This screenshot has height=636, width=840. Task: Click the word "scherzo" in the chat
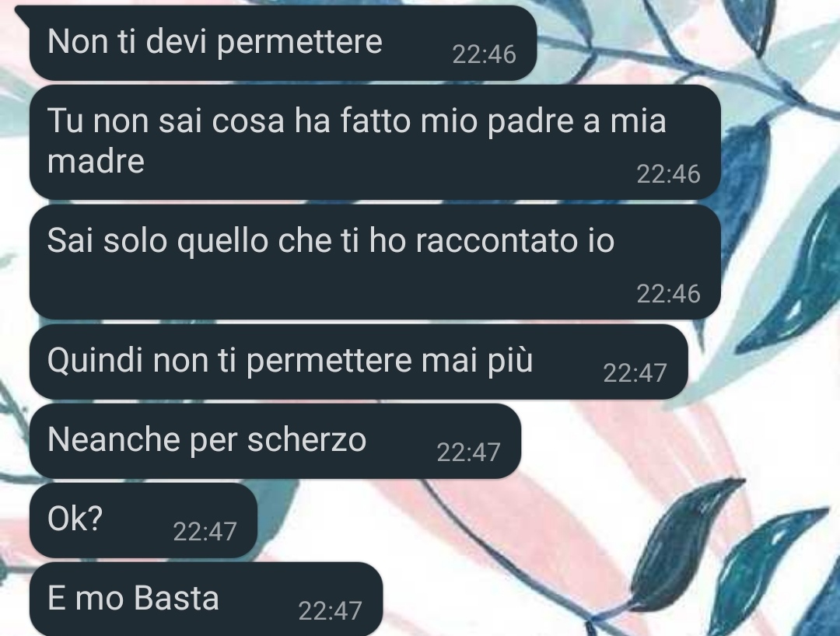pos(307,439)
